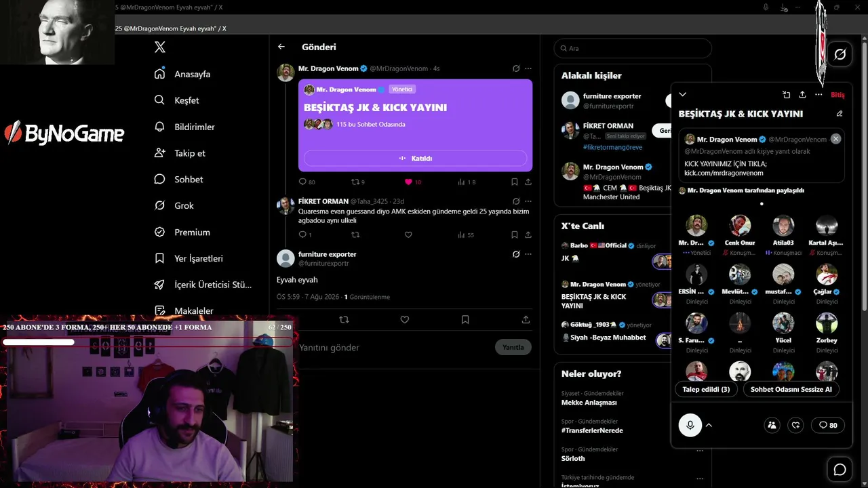
Task: Open Keşfet from the sidebar
Action: point(177,100)
